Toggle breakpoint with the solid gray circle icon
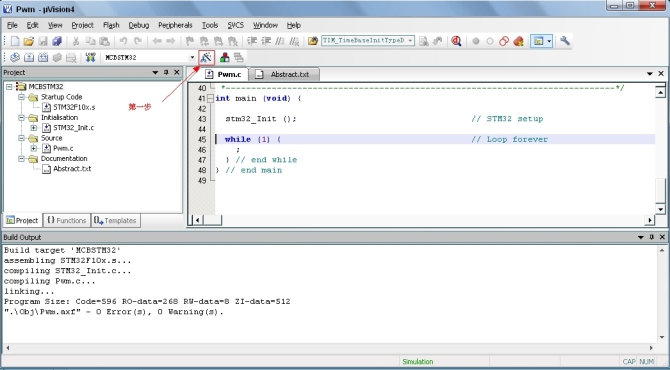Screen dimensions: 670x370 [476, 41]
